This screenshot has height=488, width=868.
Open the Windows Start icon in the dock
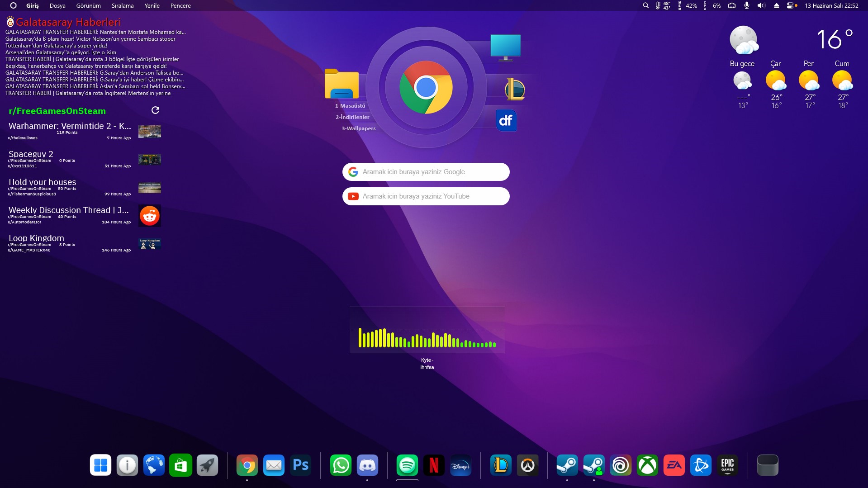coord(100,465)
